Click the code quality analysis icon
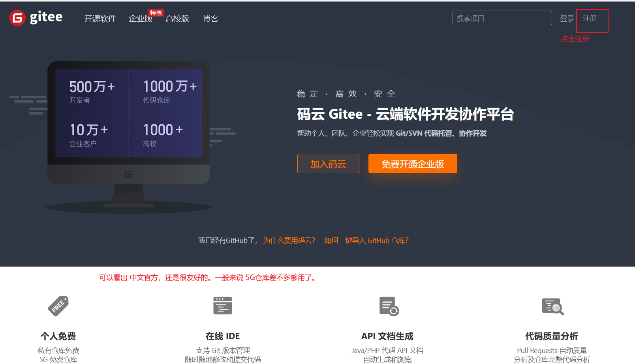Screen dimensions: 635x364 tap(552, 306)
